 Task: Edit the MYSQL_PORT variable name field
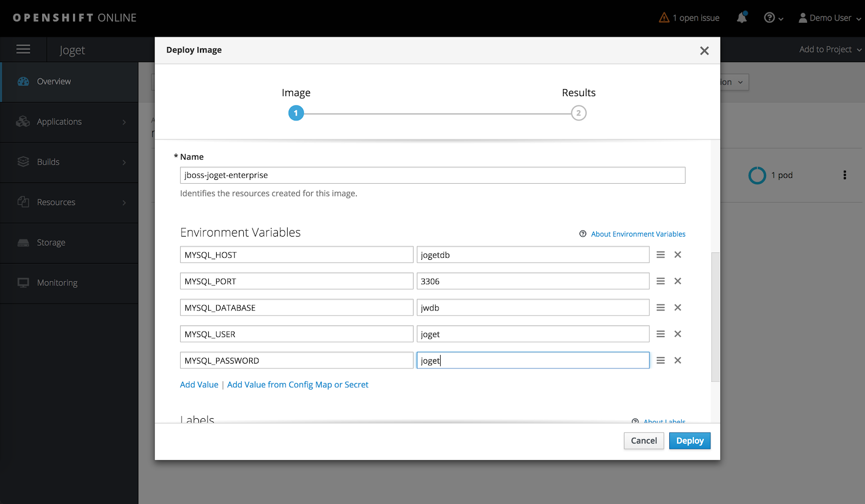297,281
